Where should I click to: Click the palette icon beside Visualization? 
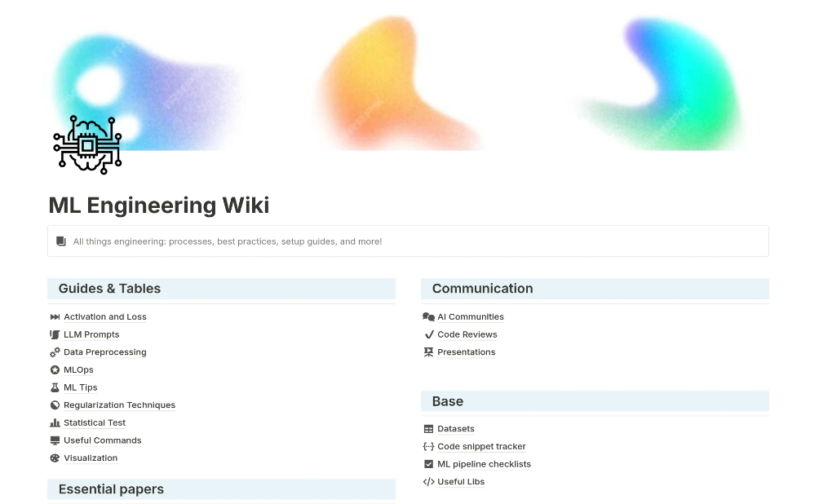pyautogui.click(x=55, y=458)
